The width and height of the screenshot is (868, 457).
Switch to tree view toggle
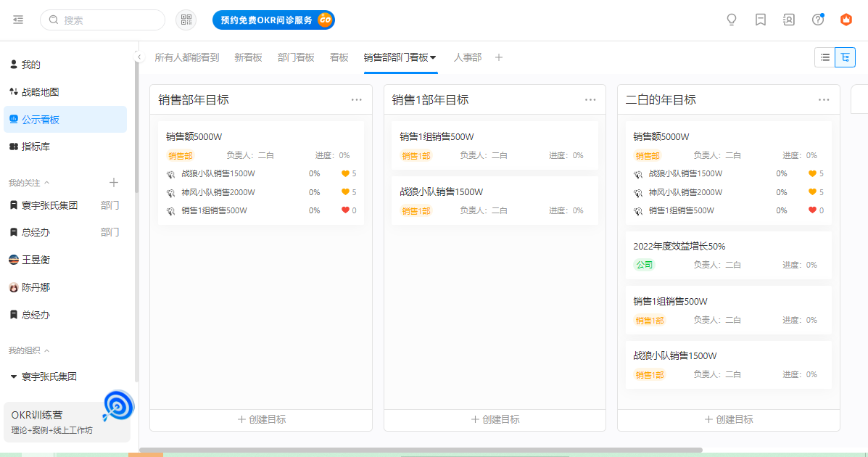coord(846,57)
